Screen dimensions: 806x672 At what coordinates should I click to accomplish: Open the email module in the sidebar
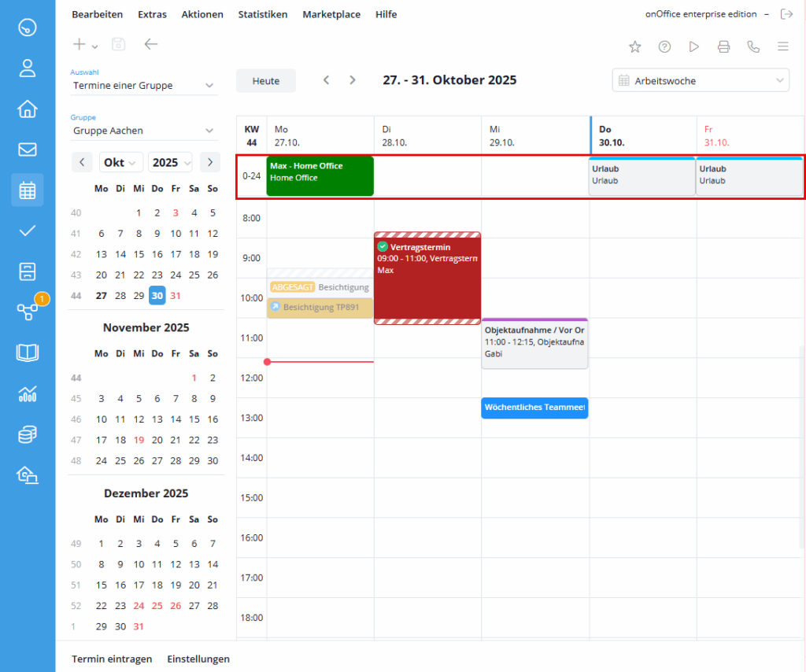pyautogui.click(x=27, y=150)
